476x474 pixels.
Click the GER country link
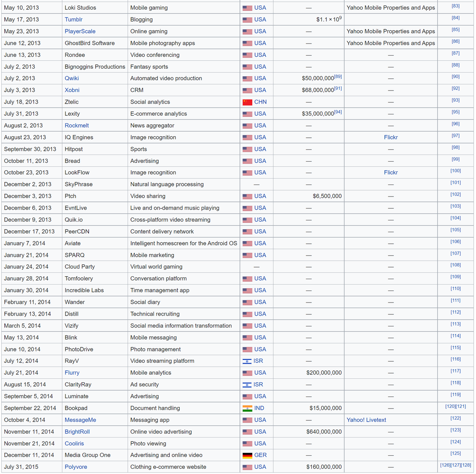(260, 455)
